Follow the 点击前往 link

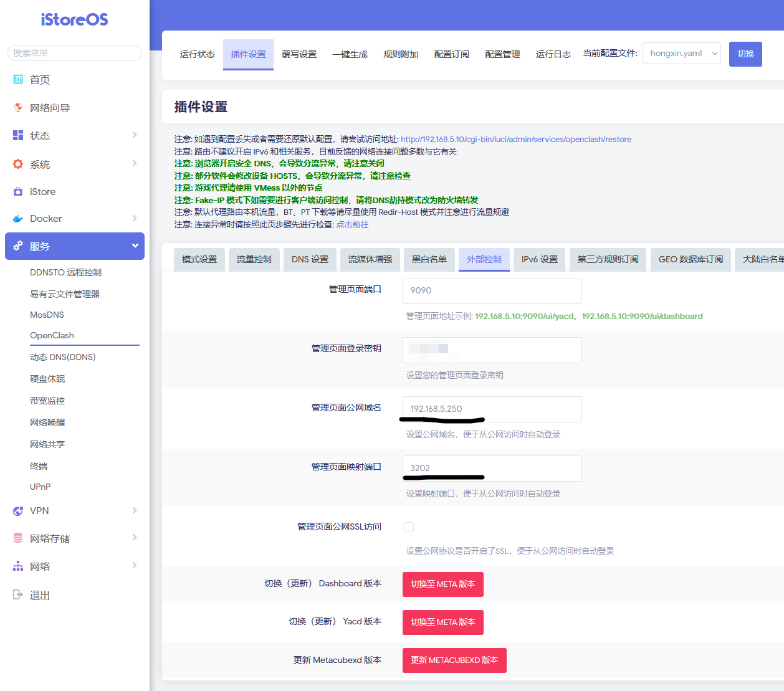pos(353,224)
